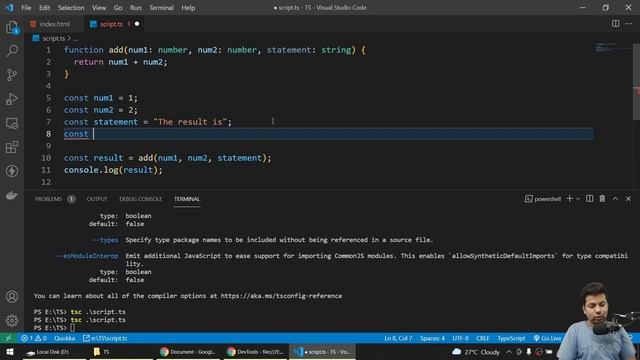Image resolution: width=640 pixels, height=360 pixels.
Task: Maximize the panel with up chevron
Action: (616, 199)
